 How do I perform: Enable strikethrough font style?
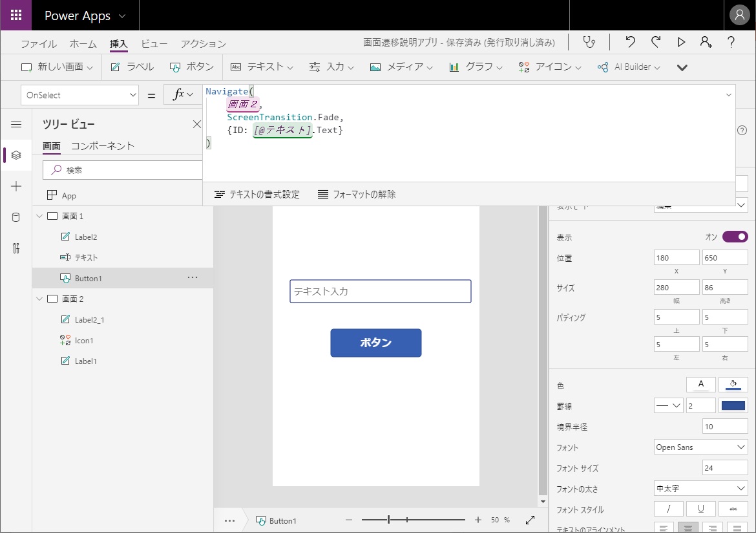coord(733,509)
